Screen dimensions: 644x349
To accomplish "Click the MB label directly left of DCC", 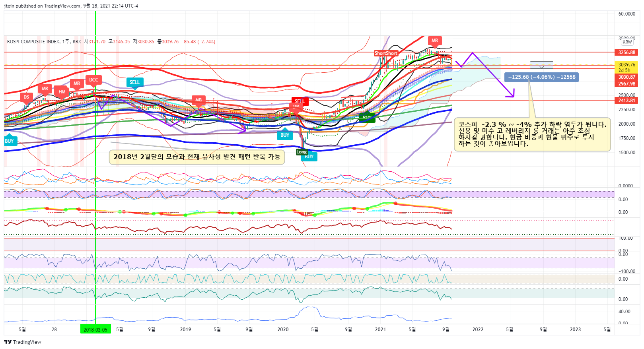I will (x=77, y=83).
